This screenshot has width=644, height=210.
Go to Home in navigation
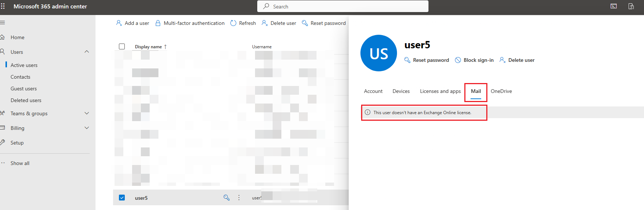click(18, 37)
